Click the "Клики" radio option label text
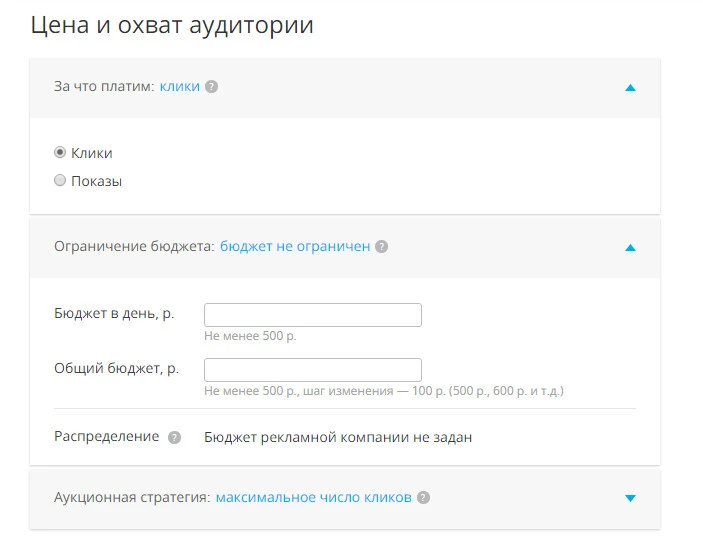 click(x=92, y=153)
